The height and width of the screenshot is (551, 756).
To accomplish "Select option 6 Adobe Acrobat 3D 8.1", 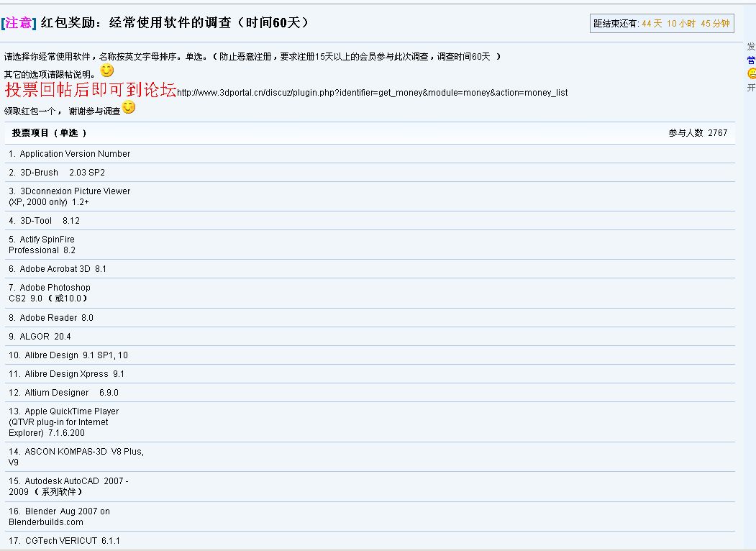I will [x=58, y=269].
